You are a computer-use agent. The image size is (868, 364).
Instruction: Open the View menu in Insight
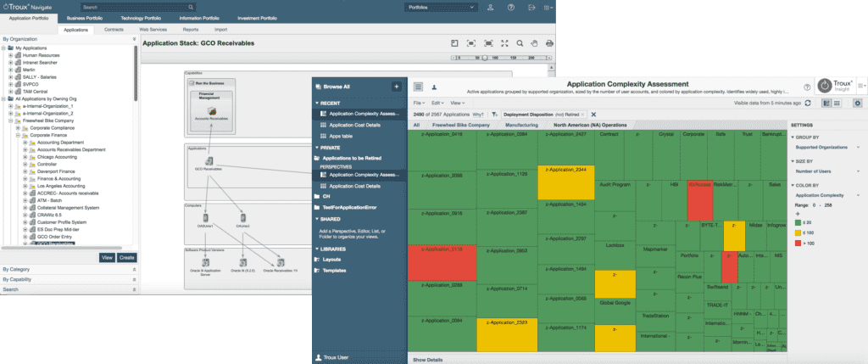click(457, 103)
